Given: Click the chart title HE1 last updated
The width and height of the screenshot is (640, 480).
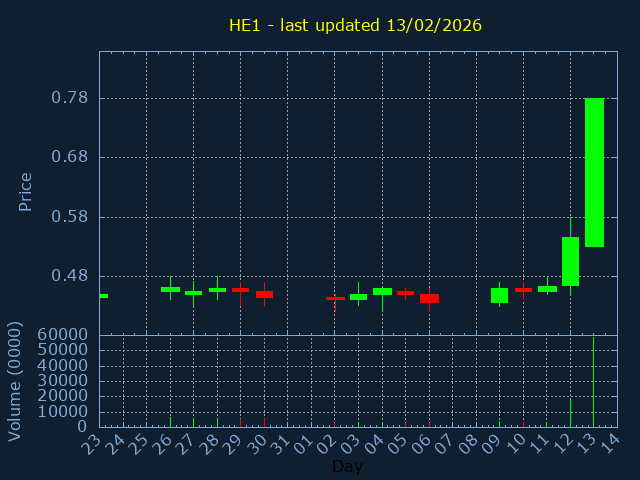Looking at the screenshot, I should (x=355, y=25).
